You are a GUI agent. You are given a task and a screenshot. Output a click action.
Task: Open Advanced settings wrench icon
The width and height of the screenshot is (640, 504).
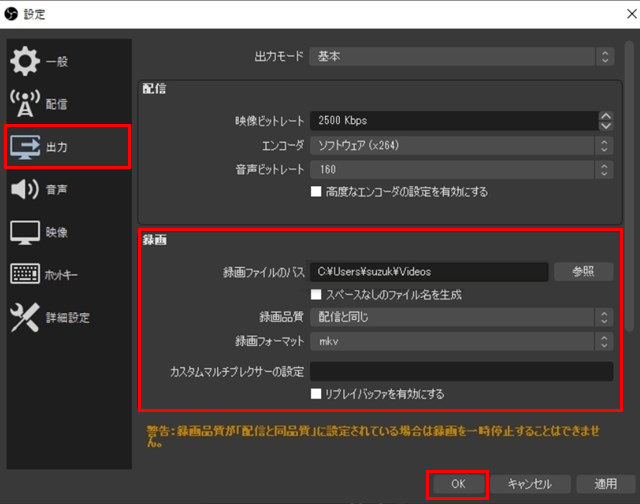[x=24, y=317]
